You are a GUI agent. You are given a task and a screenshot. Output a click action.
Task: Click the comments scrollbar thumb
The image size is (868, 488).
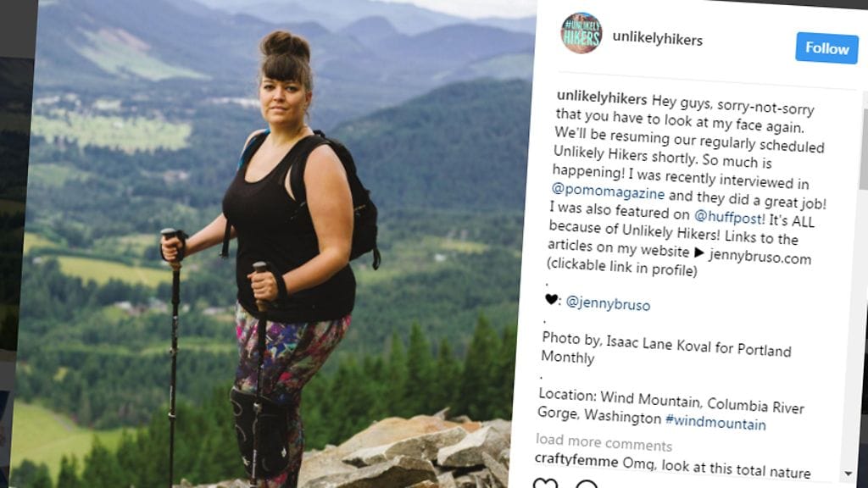[x=863, y=147]
